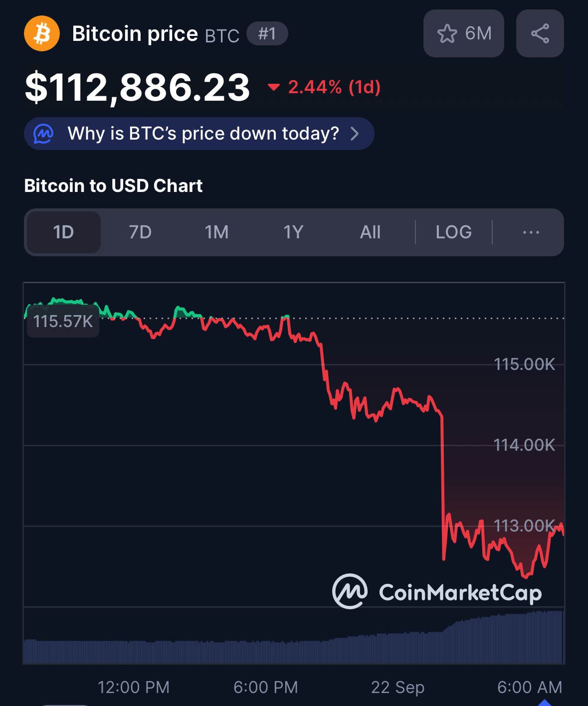Expand the chevron beside the BTC price question
The width and height of the screenshot is (588, 706).
click(355, 134)
